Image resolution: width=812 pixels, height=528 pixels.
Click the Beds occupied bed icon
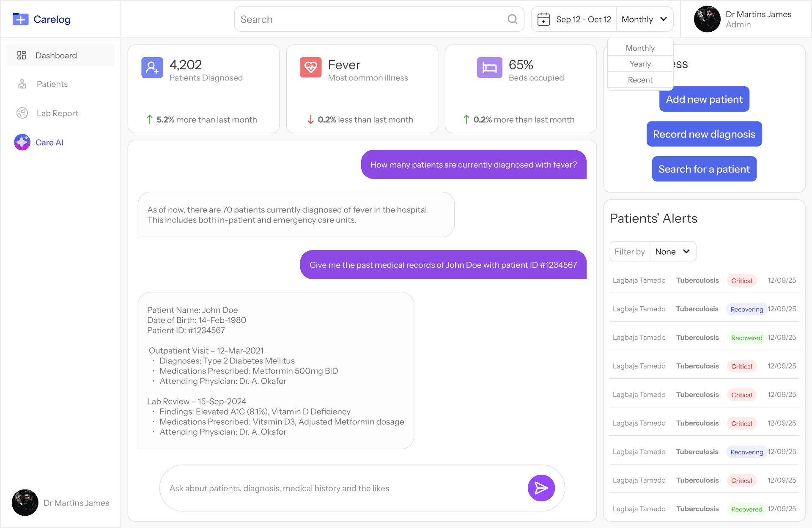489,68
